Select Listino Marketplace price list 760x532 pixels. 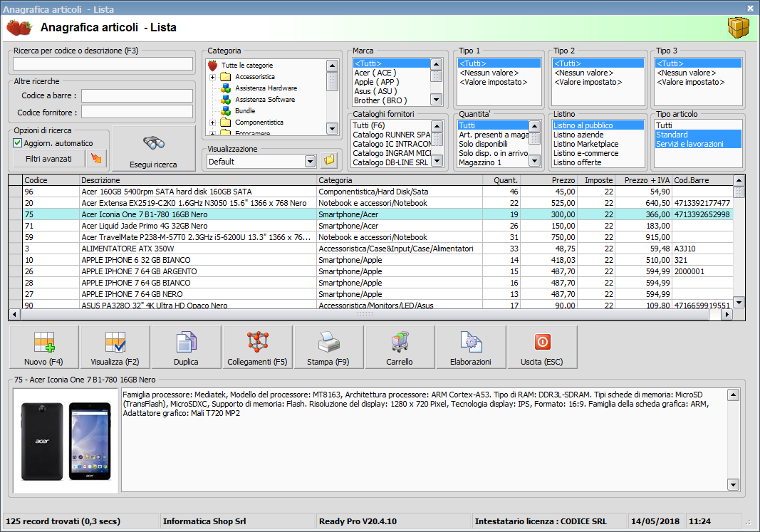586,144
